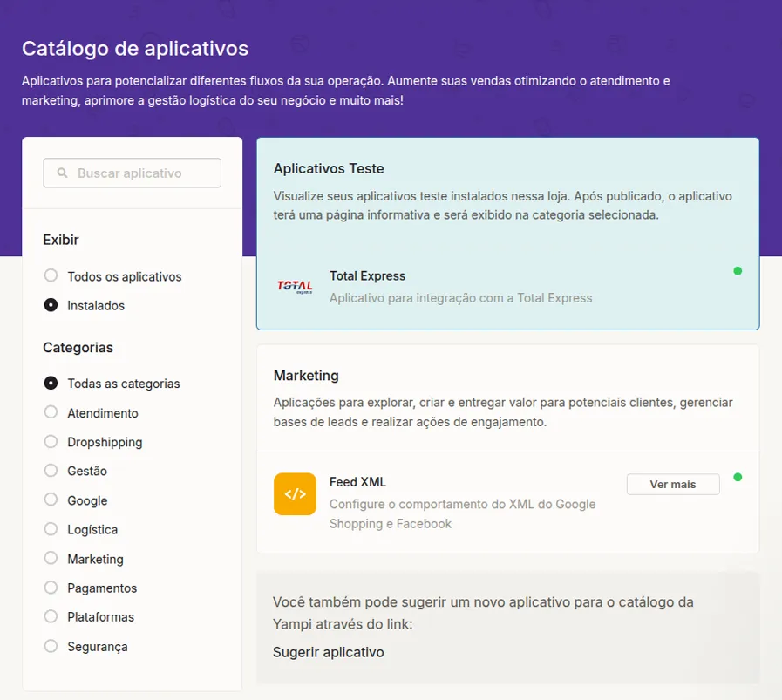Select the 'Todos os aplicativos' radio option
The height and width of the screenshot is (700, 782).
pos(51,275)
